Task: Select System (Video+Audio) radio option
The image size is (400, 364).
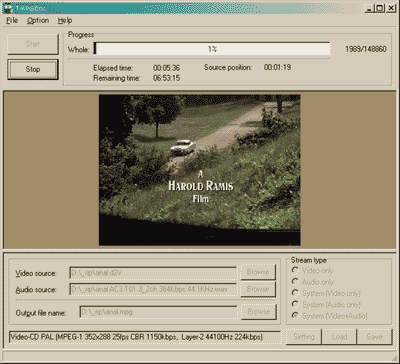Action: [x=329, y=316]
